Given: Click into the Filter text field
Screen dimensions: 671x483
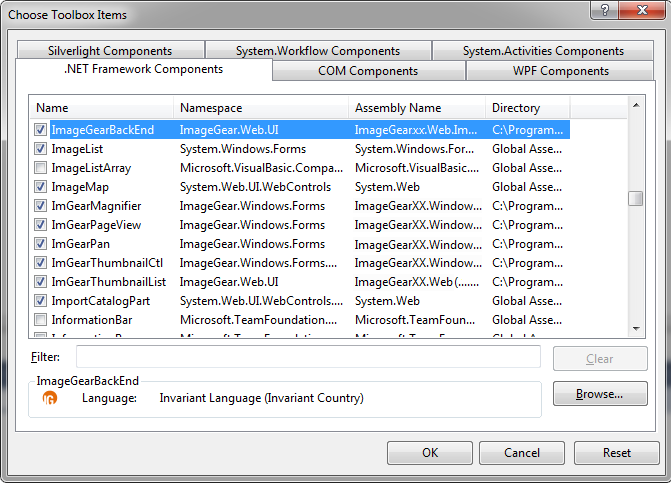Looking at the screenshot, I should point(308,356).
